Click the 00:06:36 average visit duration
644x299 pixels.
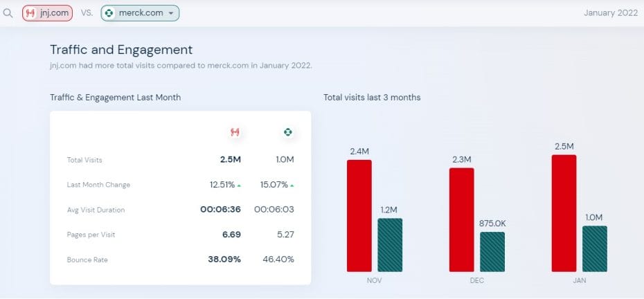(x=221, y=210)
